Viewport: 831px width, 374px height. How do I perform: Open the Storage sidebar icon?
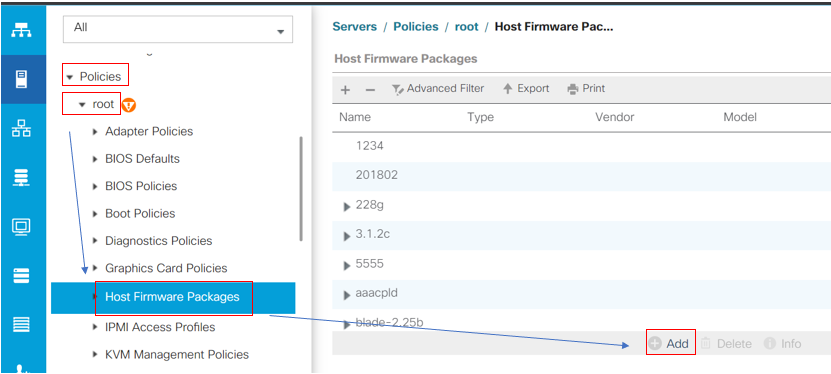click(21, 275)
